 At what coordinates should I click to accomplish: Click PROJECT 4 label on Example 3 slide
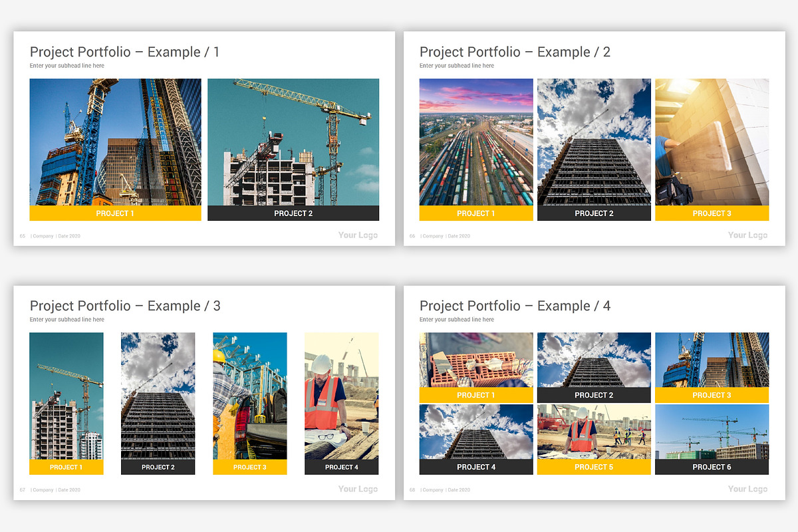tap(342, 467)
